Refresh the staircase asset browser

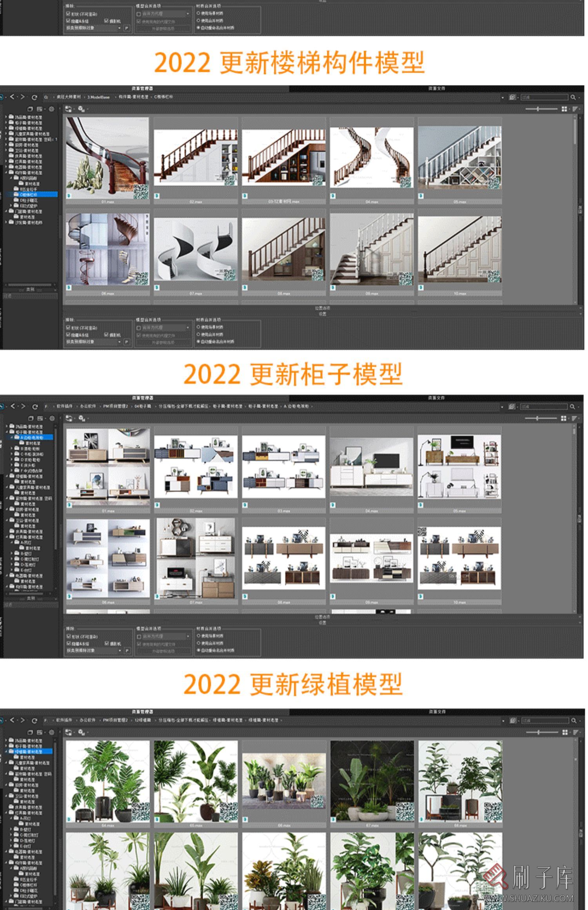[x=34, y=97]
